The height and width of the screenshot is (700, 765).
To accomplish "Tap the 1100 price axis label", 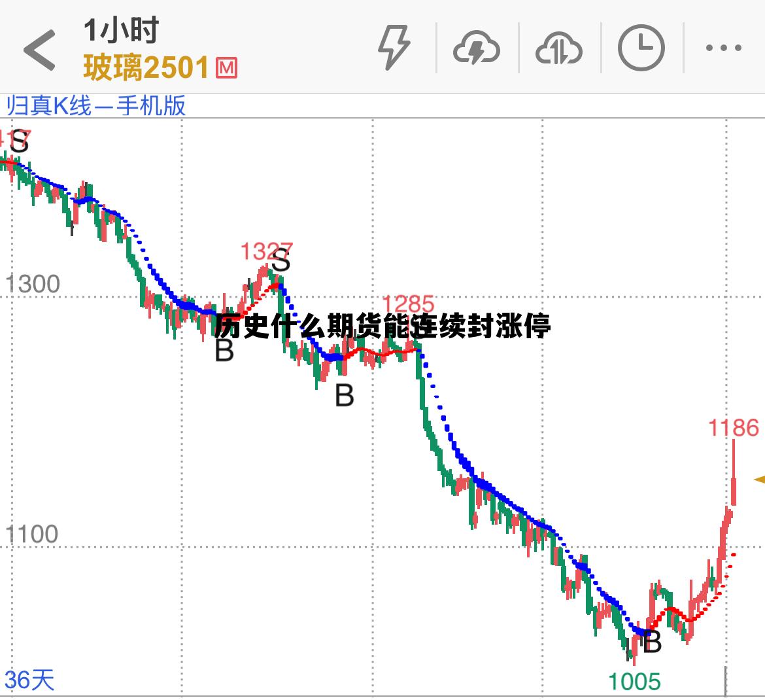I will pos(33,534).
